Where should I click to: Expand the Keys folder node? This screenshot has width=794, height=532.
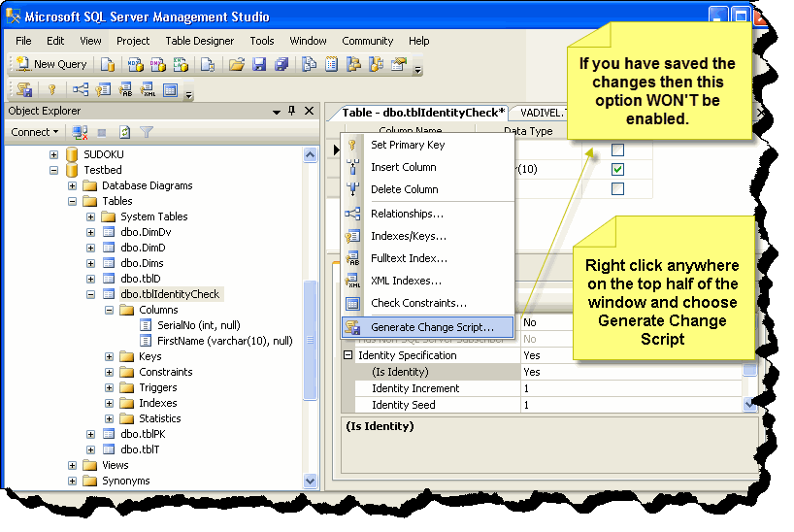click(110, 356)
